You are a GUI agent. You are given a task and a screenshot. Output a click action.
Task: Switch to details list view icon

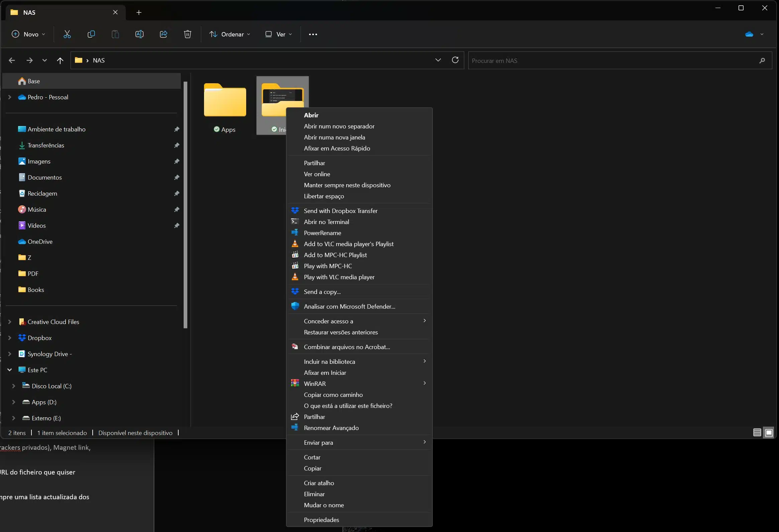coord(757,432)
